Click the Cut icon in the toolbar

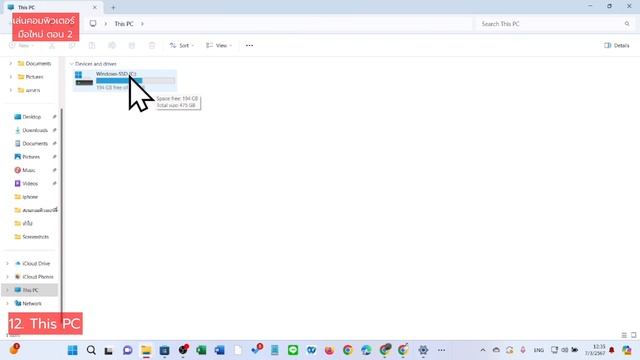pos(52,46)
